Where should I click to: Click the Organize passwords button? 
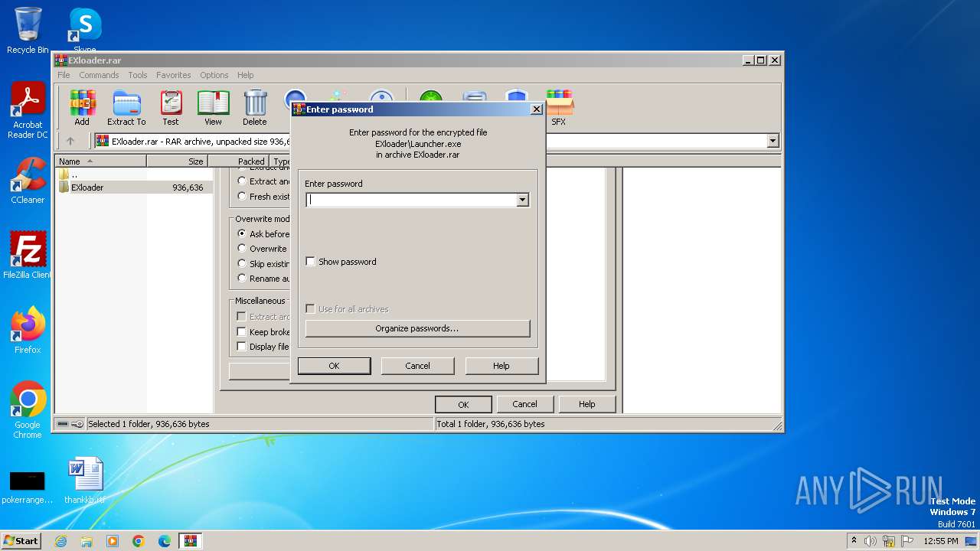(417, 328)
